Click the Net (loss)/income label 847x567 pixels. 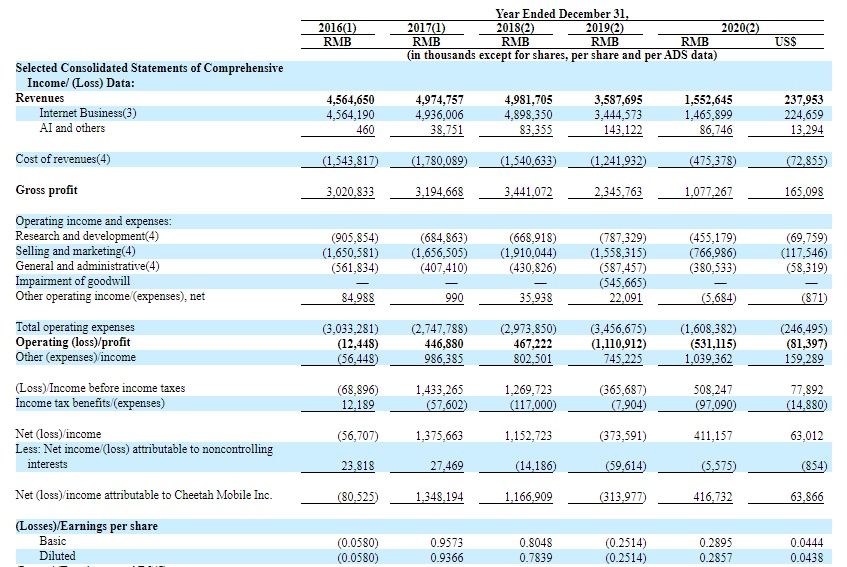point(58,434)
